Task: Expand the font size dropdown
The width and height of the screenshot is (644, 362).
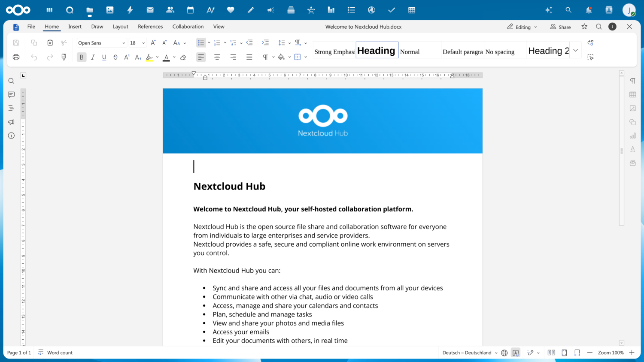Action: click(143, 42)
